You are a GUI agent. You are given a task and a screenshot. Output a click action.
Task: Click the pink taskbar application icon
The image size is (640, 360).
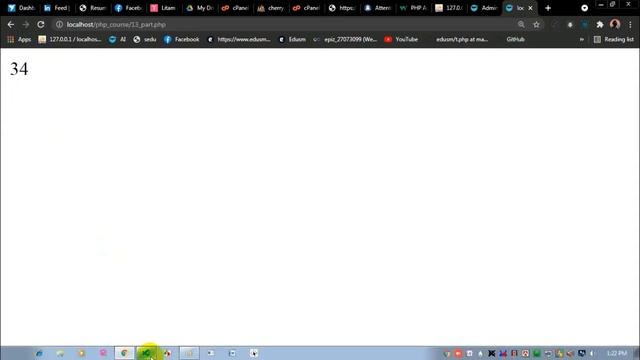coord(103,353)
